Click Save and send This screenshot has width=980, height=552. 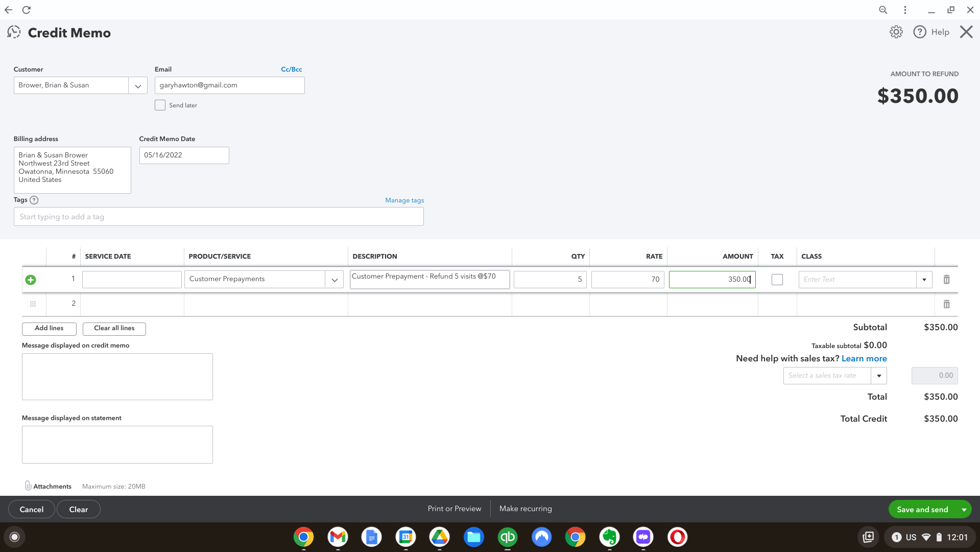(922, 510)
